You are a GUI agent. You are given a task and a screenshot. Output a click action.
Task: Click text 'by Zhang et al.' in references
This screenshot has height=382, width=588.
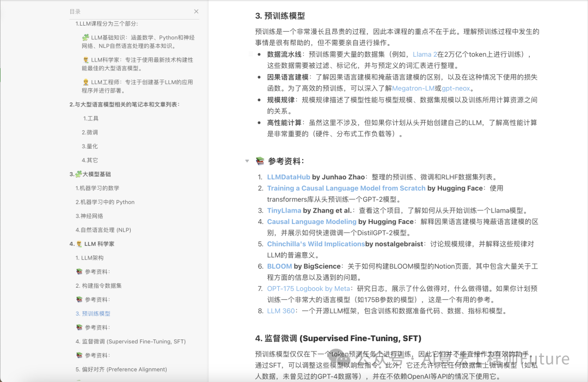[x=327, y=210]
